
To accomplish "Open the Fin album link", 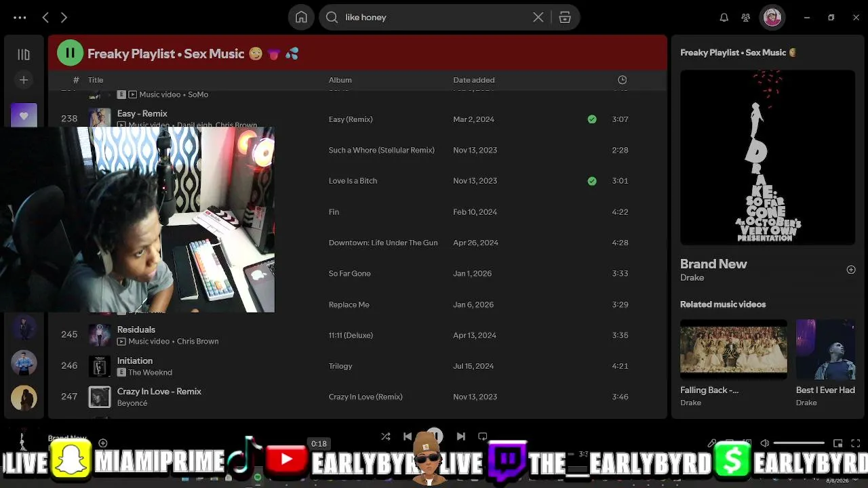I will [x=334, y=212].
